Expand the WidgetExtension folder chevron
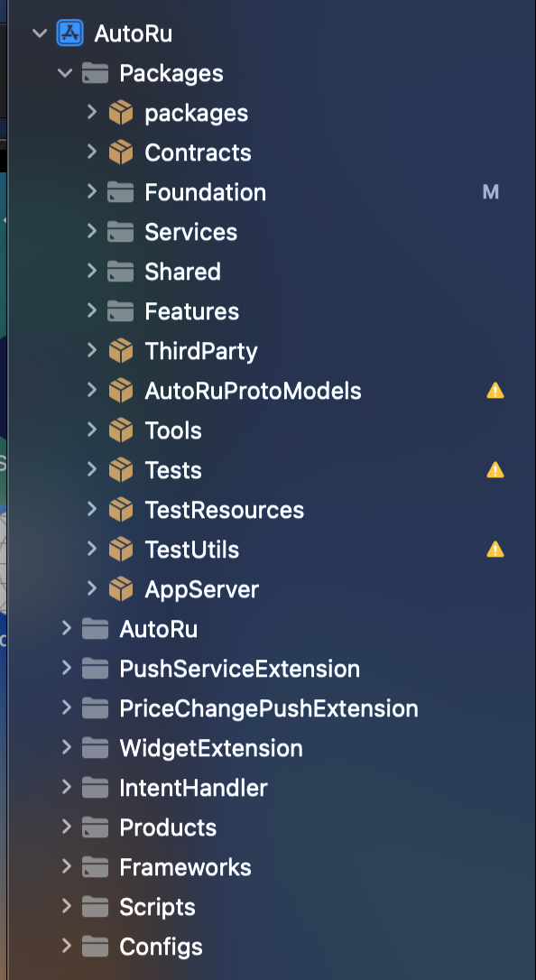 (x=66, y=747)
